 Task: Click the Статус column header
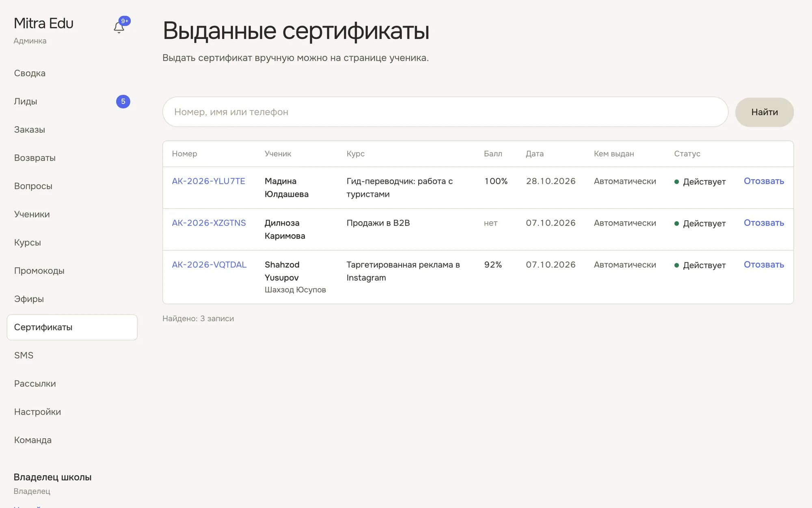pos(687,154)
